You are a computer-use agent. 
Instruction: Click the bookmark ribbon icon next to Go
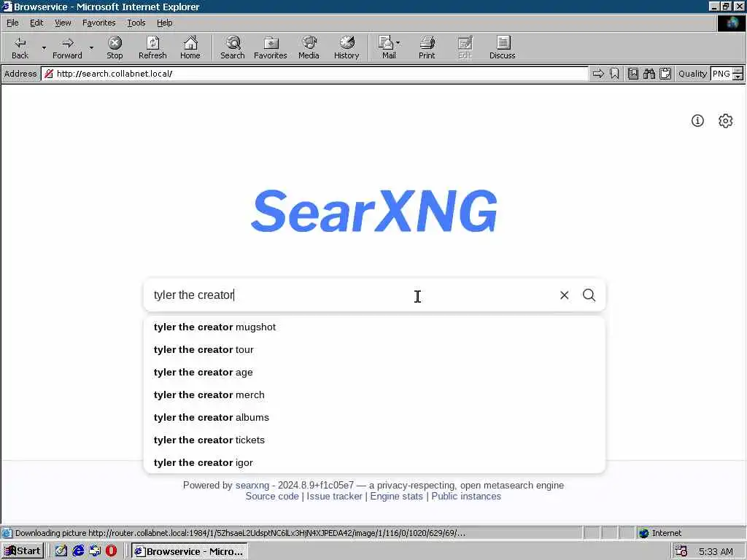[614, 74]
